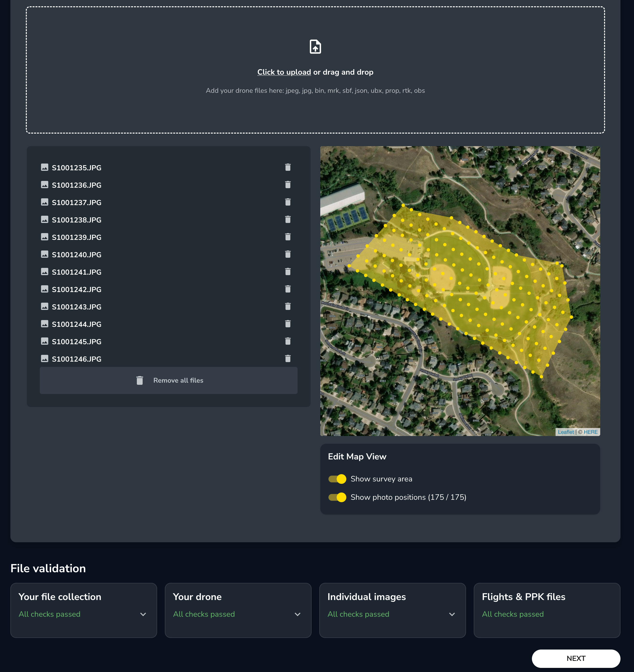Image resolution: width=634 pixels, height=672 pixels.
Task: Select S1001237.JPG file entry
Action: pos(76,203)
